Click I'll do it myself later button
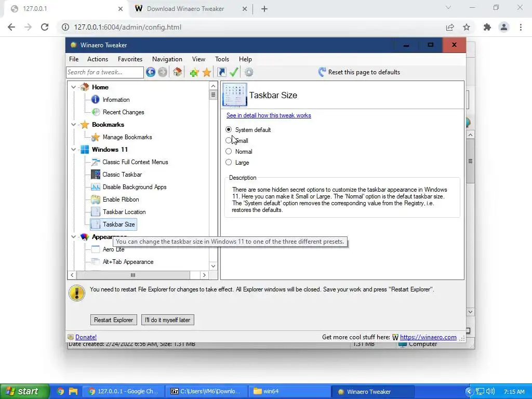532x399 pixels. click(168, 320)
